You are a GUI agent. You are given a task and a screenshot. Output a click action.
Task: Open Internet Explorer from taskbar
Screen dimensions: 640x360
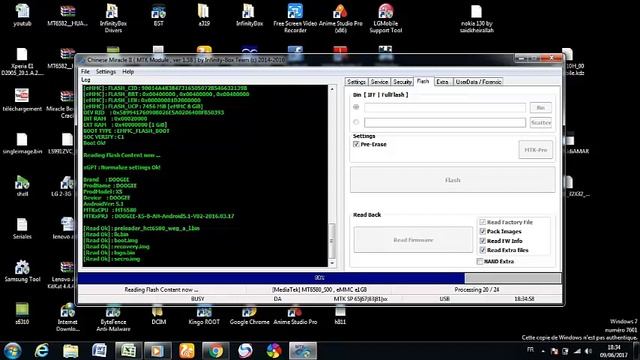coord(41,351)
